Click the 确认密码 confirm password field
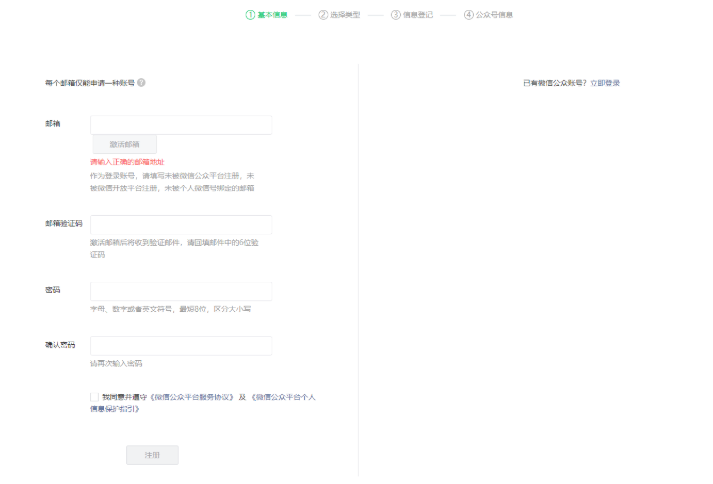 click(181, 346)
